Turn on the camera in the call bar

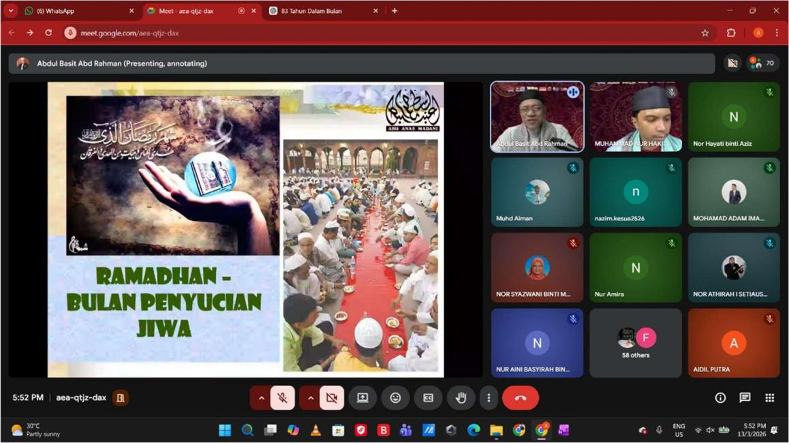coord(332,398)
